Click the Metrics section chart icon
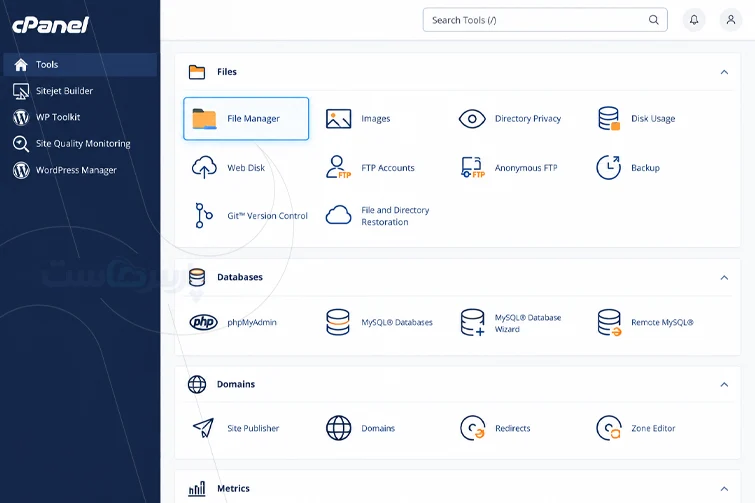This screenshot has width=755, height=503. click(197, 489)
